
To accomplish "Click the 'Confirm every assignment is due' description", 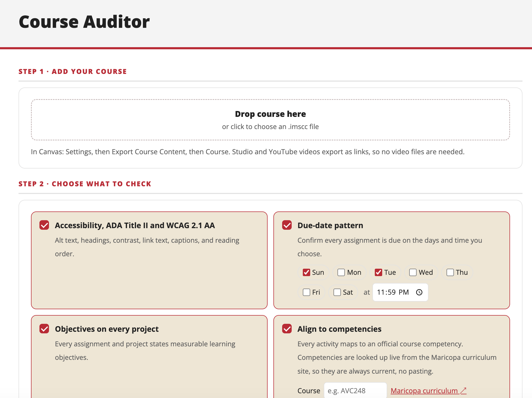I will (x=390, y=247).
